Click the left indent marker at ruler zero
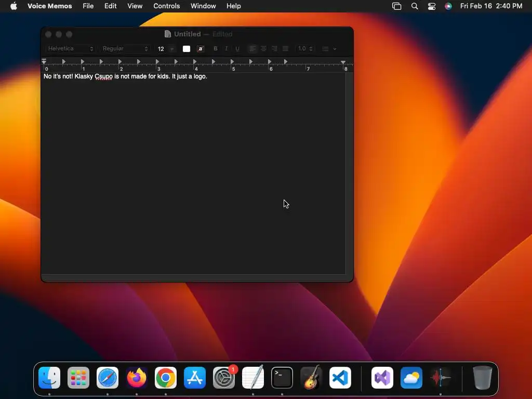 [x=44, y=61]
